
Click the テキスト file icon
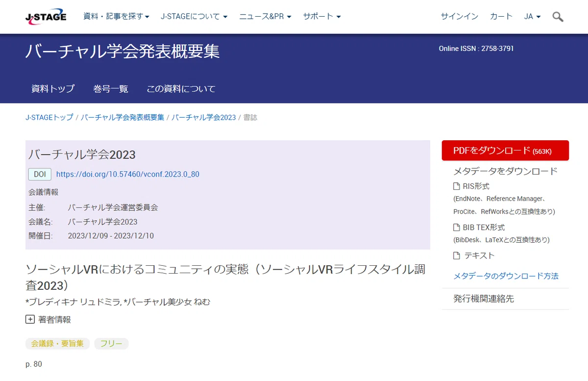click(457, 255)
